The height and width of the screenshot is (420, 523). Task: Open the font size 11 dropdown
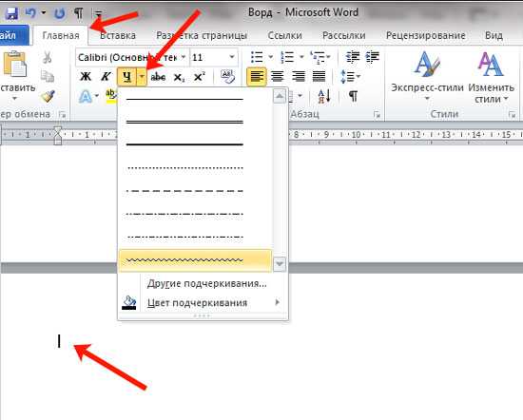[x=232, y=57]
